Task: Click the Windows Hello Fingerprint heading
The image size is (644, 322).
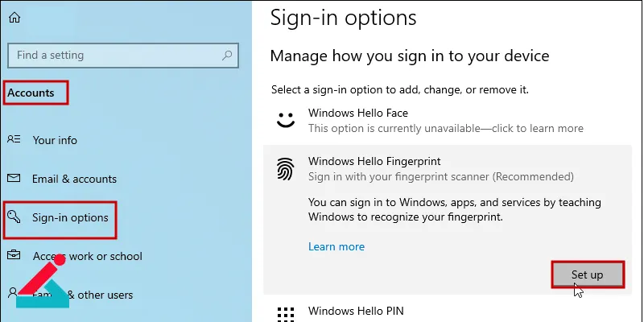Action: pos(374,161)
